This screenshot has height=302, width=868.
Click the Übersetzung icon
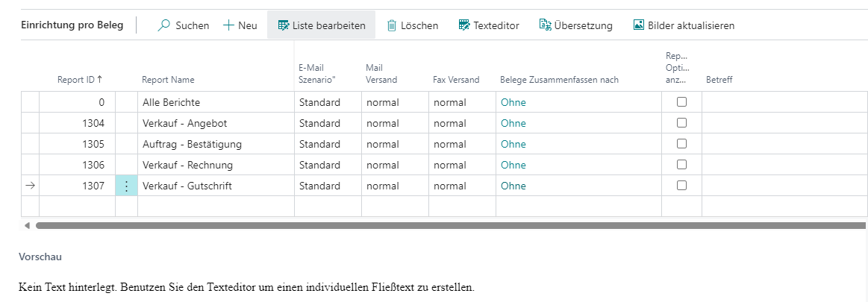point(545,25)
